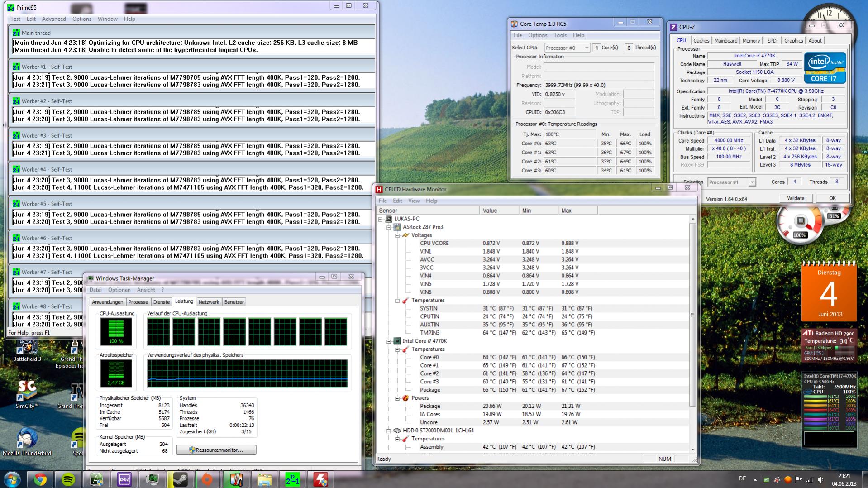
Task: Launch Google Chrome from the taskbar
Action: pos(40,479)
